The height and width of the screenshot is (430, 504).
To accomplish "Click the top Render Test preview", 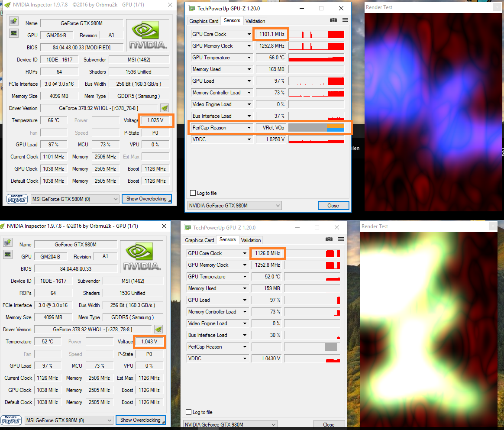I will coord(433,112).
